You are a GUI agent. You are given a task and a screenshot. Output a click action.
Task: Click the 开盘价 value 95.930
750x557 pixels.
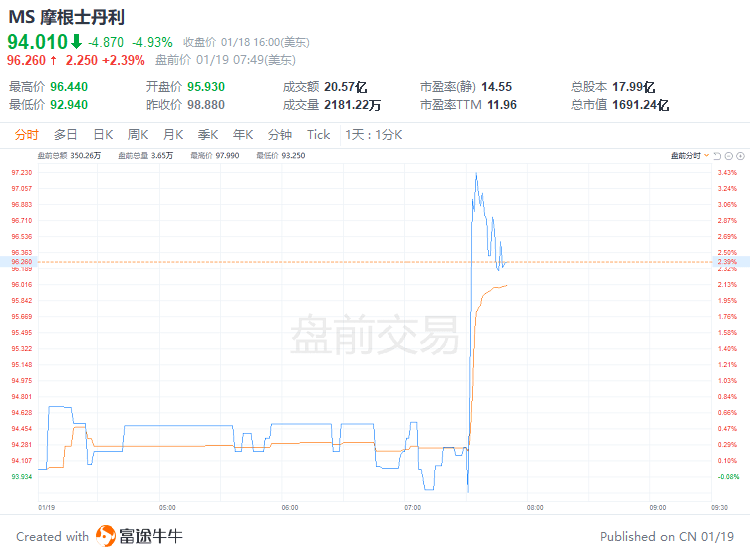pos(206,87)
